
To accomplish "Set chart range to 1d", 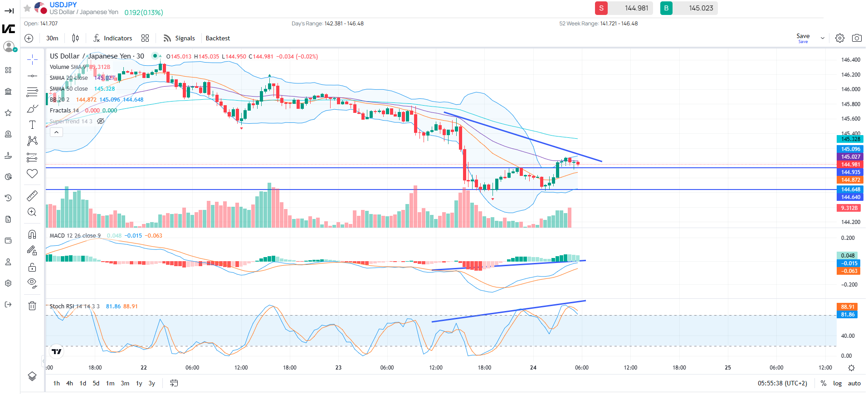I will 83,383.
